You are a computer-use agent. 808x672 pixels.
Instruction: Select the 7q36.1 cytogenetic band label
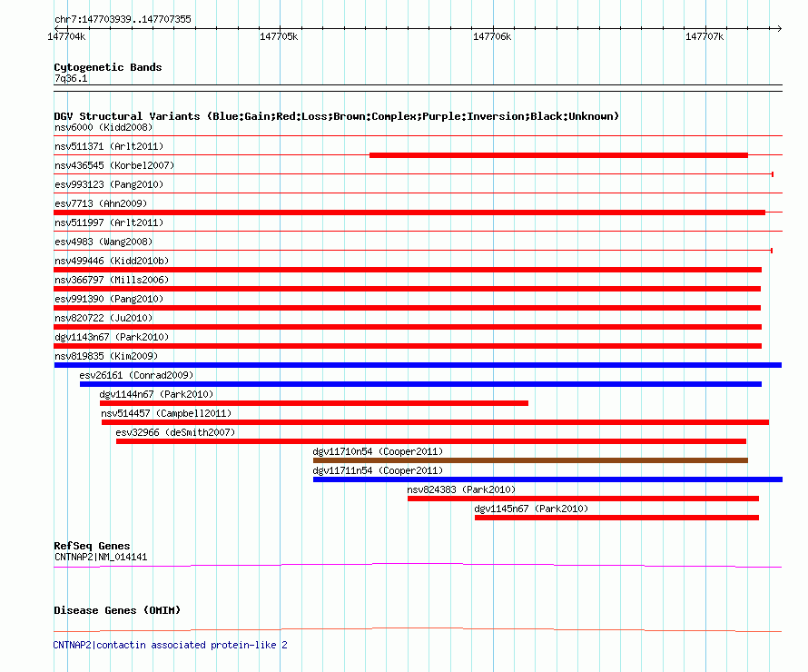[x=71, y=79]
